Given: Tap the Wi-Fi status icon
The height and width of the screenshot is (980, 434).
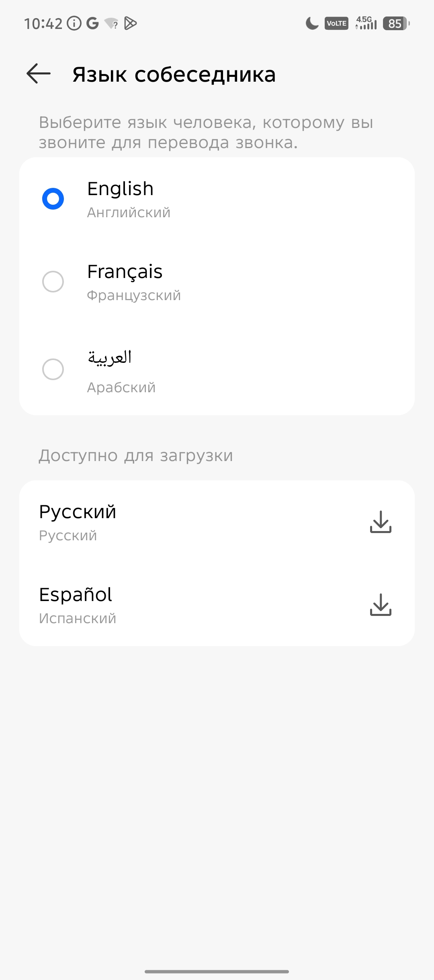Looking at the screenshot, I should coord(111,23).
